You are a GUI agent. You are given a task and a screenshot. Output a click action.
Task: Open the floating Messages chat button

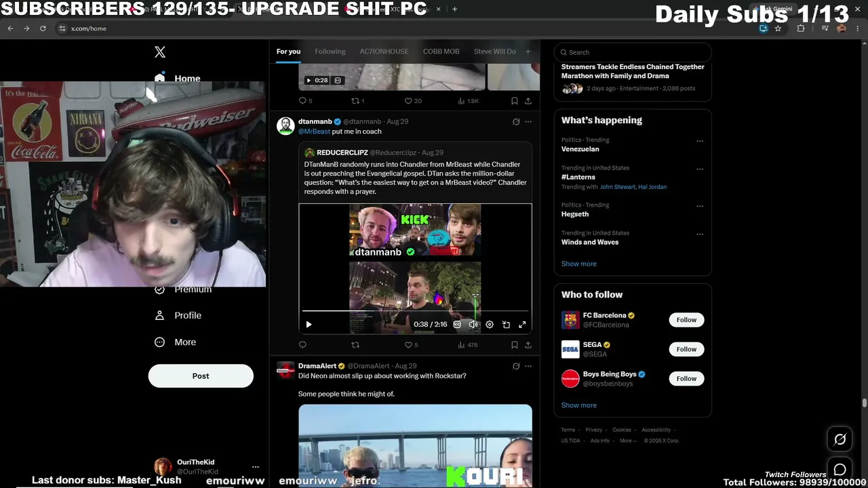tap(840, 470)
